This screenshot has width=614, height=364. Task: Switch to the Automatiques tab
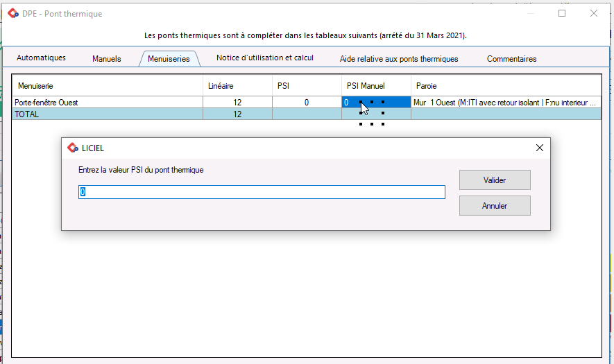41,58
